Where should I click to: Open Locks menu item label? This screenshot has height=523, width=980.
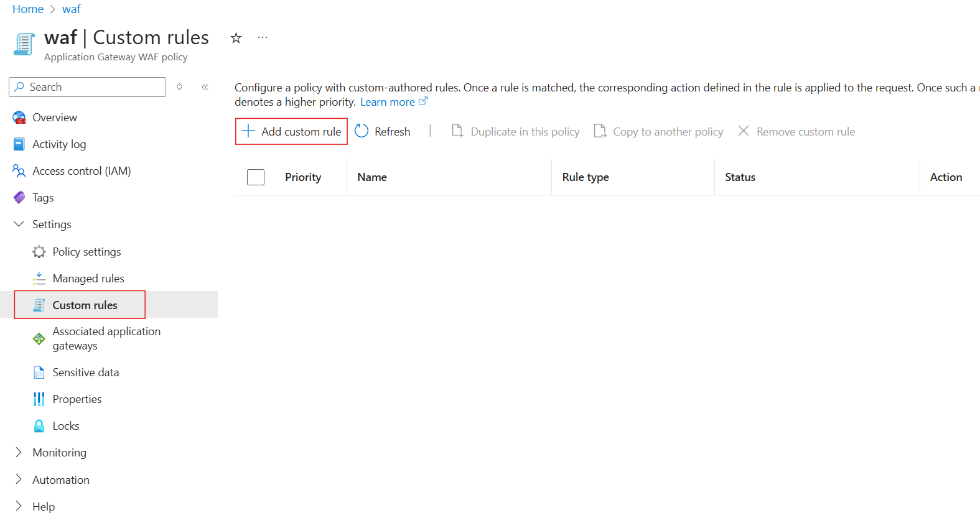[x=66, y=426]
